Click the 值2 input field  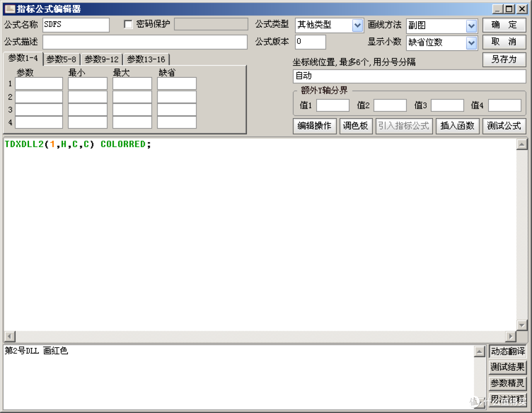[390, 105]
